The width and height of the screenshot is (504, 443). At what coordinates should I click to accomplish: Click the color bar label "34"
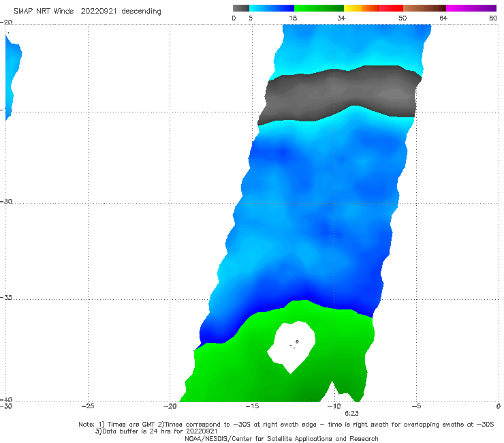tap(341, 18)
